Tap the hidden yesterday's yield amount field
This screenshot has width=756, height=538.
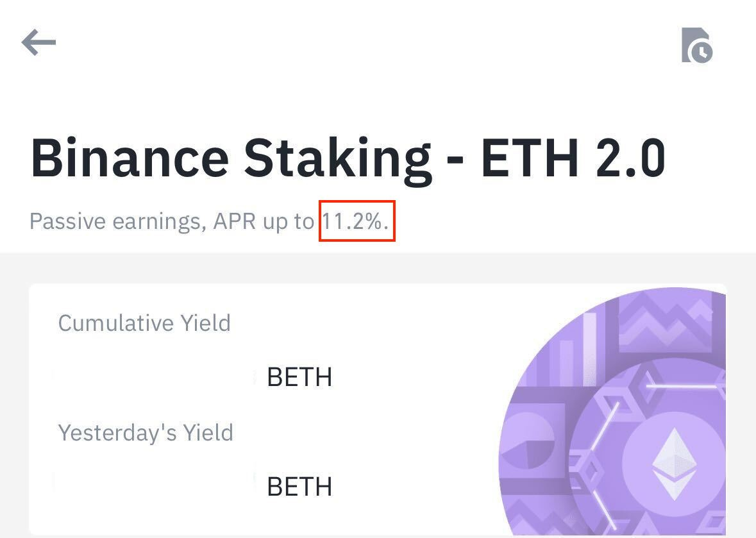154,487
